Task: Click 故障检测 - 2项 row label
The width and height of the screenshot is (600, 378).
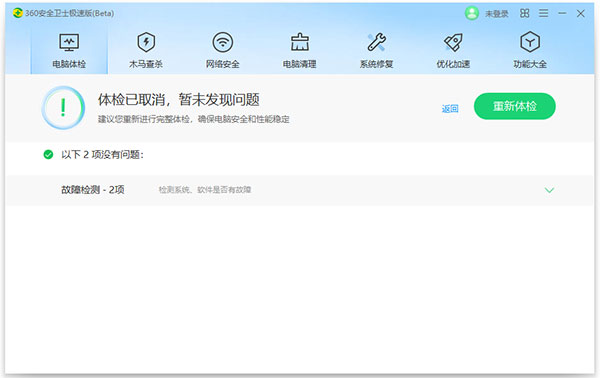Action: (x=93, y=190)
